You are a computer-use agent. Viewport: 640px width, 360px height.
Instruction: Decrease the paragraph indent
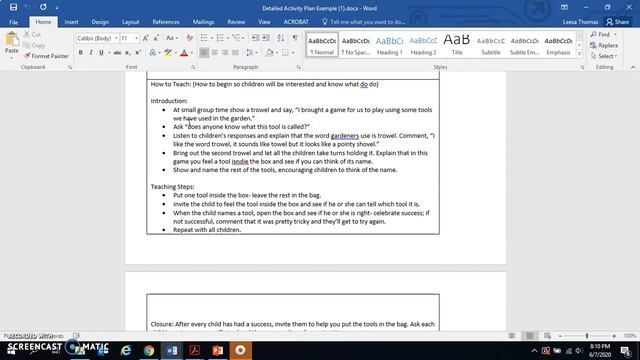[256, 38]
